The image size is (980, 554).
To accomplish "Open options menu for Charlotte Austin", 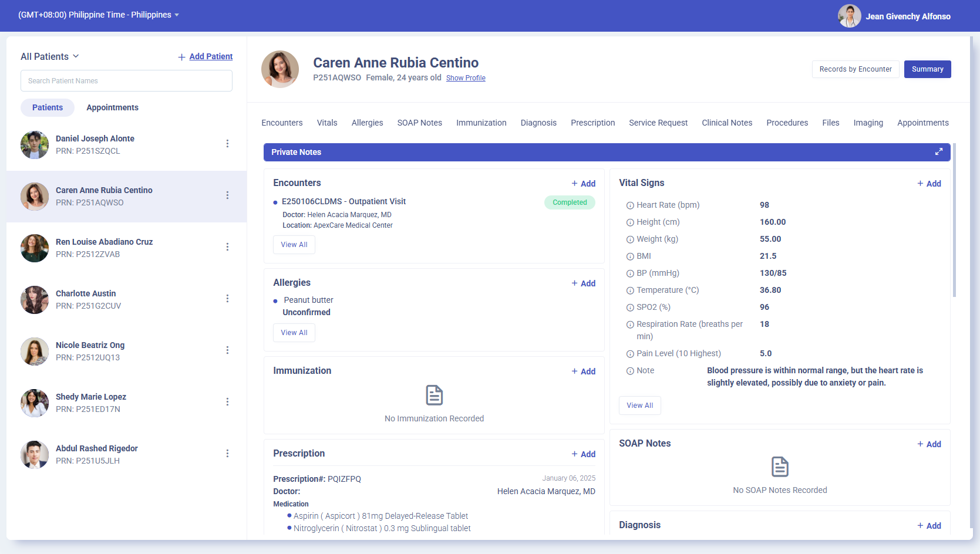I will click(227, 299).
